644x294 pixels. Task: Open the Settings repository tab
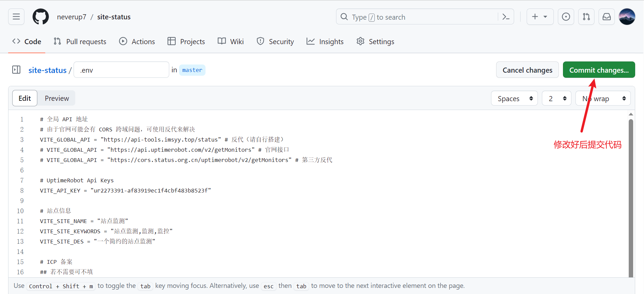pyautogui.click(x=375, y=41)
